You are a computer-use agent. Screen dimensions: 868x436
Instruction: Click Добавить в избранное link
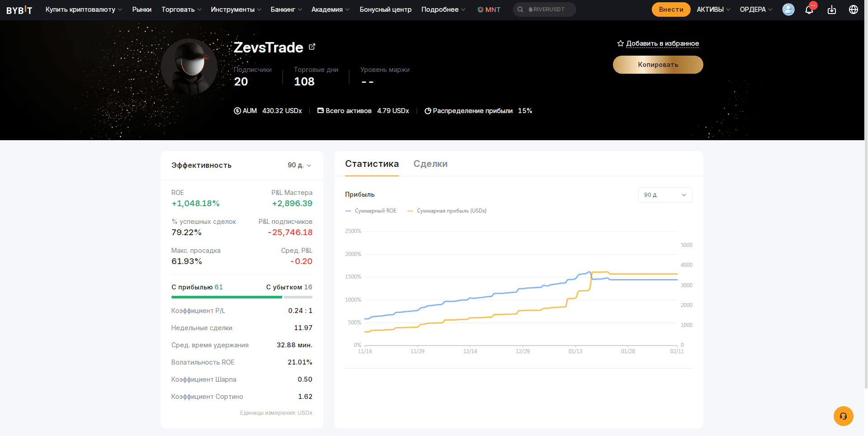[x=662, y=43]
